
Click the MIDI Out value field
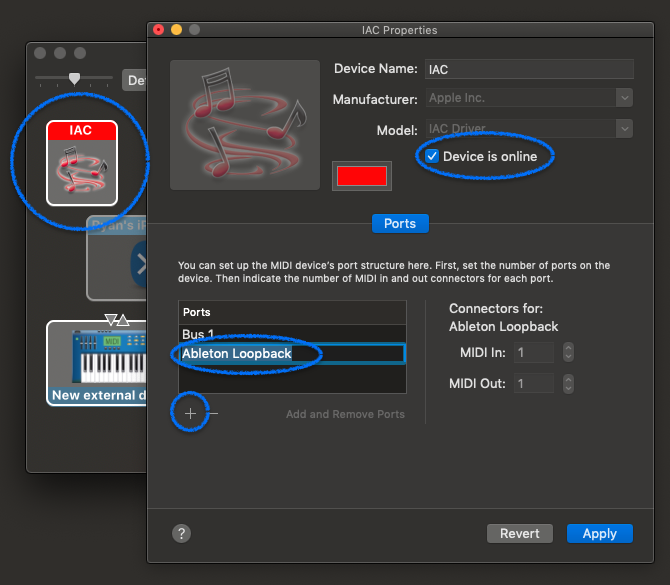click(x=534, y=383)
